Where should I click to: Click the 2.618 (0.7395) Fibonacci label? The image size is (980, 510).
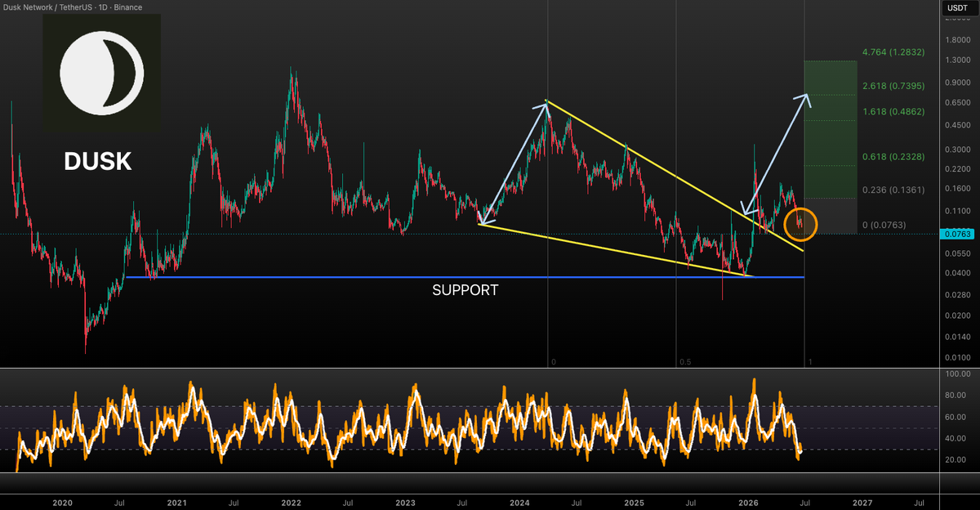point(894,85)
